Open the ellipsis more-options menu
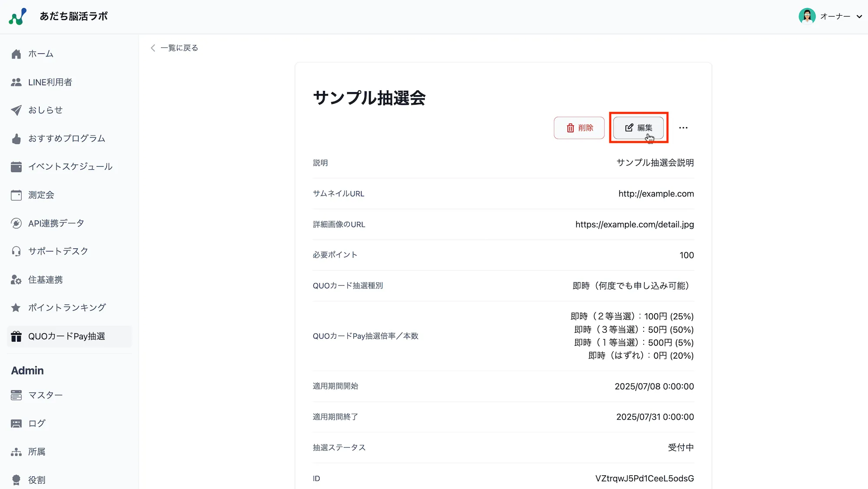Image resolution: width=868 pixels, height=489 pixels. [x=683, y=127]
